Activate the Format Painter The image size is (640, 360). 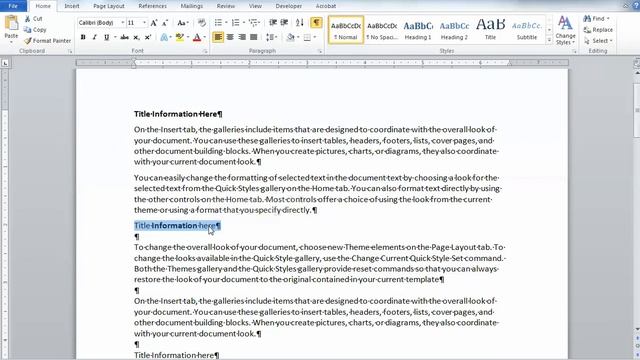pyautogui.click(x=47, y=41)
